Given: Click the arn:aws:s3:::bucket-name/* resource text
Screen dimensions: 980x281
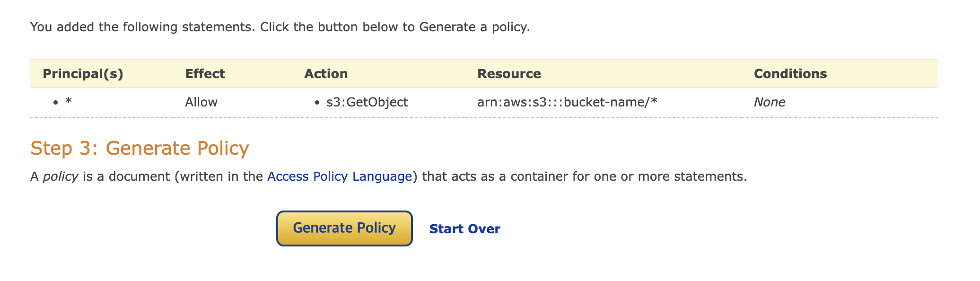Looking at the screenshot, I should (567, 102).
